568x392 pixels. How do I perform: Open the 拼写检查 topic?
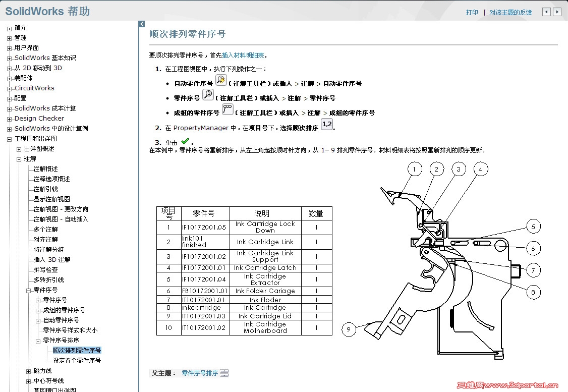pyautogui.click(x=45, y=270)
